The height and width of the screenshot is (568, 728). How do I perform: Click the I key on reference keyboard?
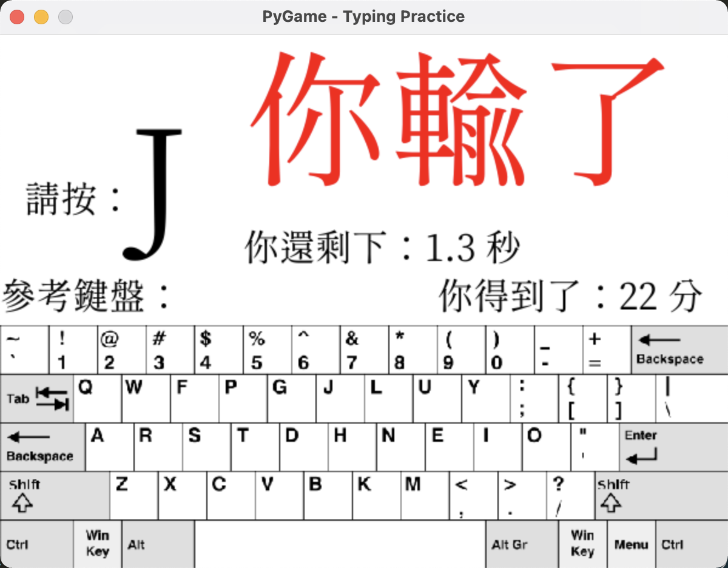[x=498, y=447]
